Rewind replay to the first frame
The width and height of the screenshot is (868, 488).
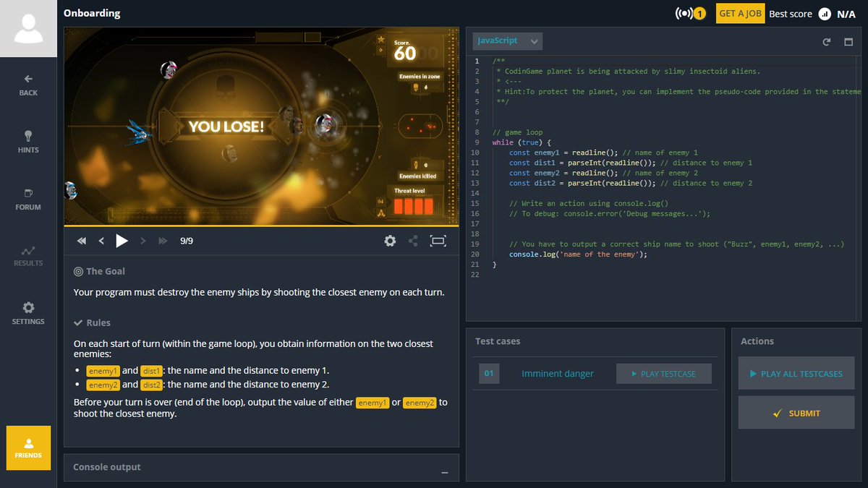(x=82, y=241)
